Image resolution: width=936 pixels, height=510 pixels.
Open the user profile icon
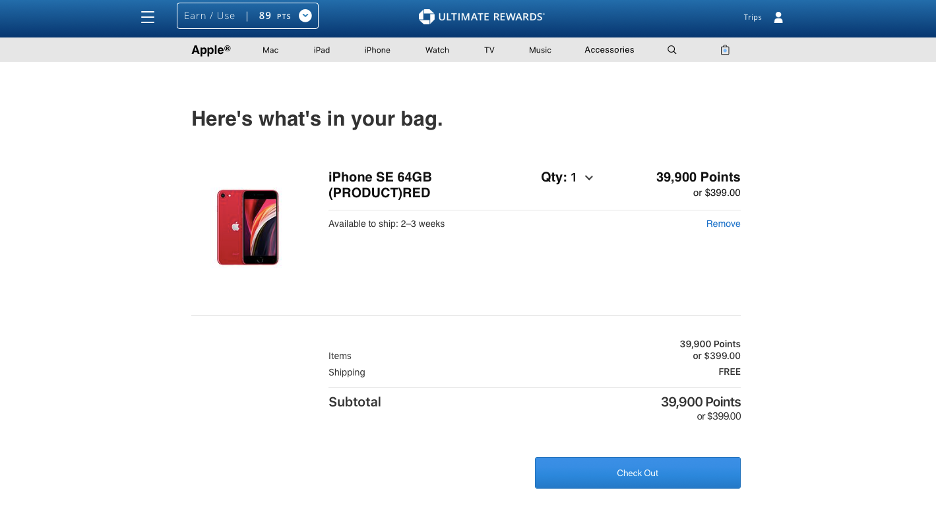[x=778, y=17]
